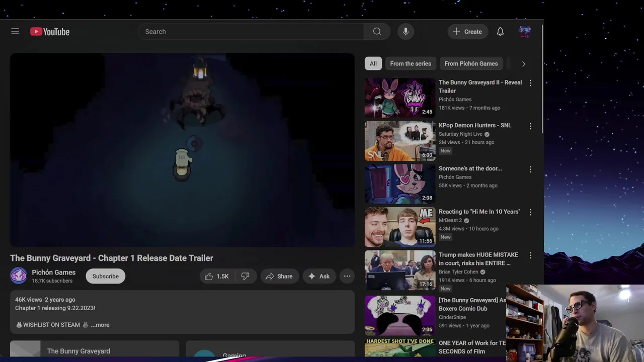The image size is (644, 362).
Task: Open options for Someone's at the door video
Action: [x=530, y=169]
